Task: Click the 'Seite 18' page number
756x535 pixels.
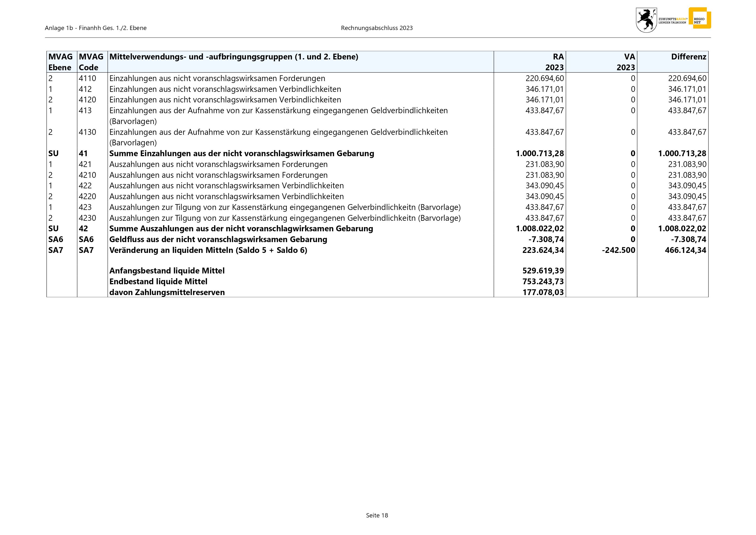Action: tap(377, 516)
